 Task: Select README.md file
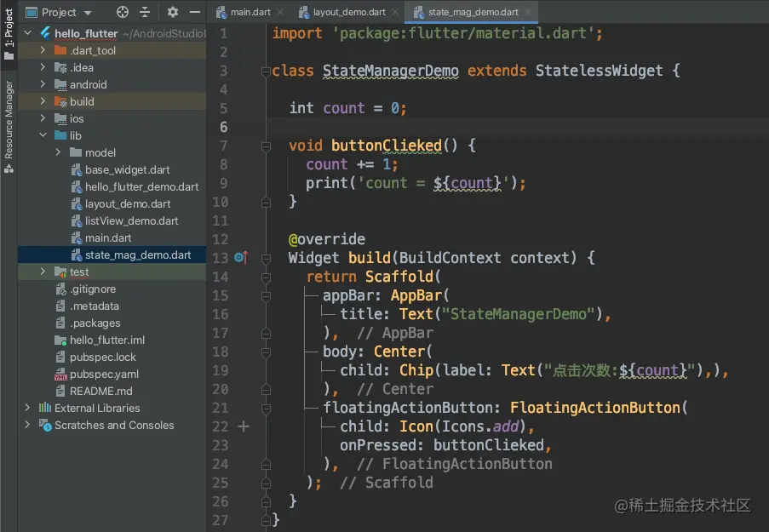(100, 392)
